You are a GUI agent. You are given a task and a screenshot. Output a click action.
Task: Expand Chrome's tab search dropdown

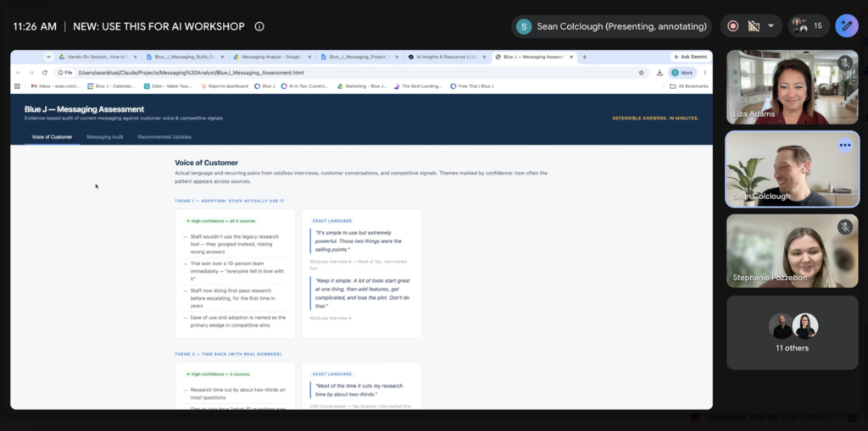tap(48, 57)
